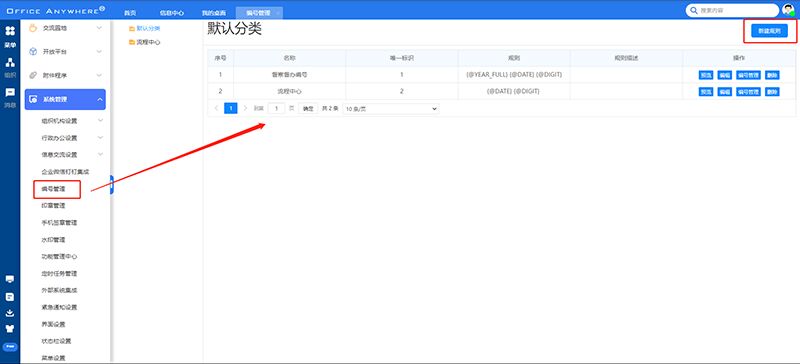The height and width of the screenshot is (364, 800).
Task: Click 删除 button in 流程中心 row
Action: pos(772,92)
